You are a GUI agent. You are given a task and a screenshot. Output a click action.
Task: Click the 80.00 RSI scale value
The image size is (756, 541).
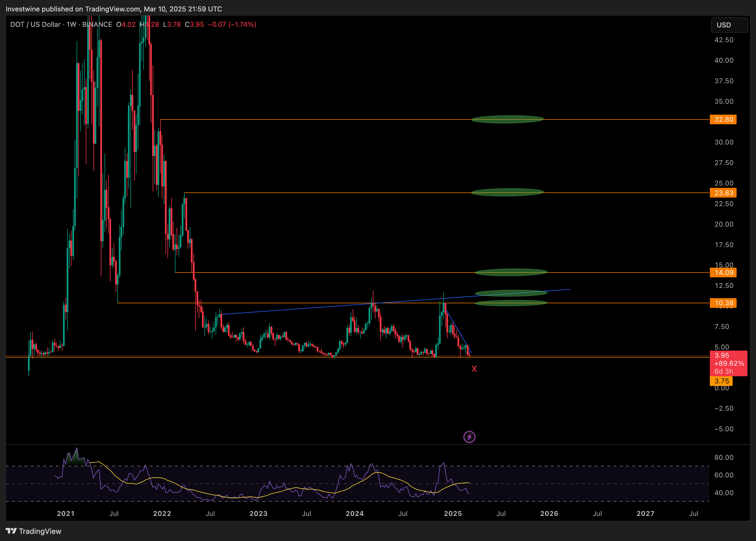pyautogui.click(x=724, y=457)
